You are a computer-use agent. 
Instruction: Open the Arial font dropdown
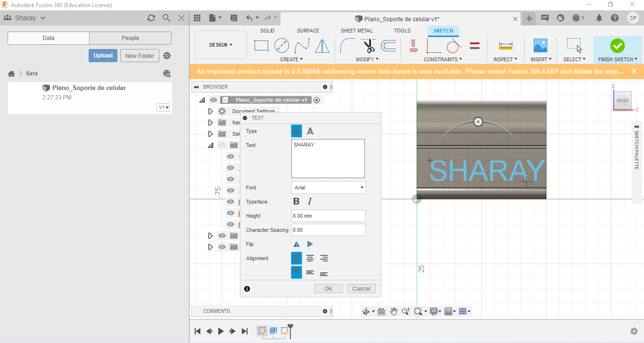pyautogui.click(x=329, y=188)
